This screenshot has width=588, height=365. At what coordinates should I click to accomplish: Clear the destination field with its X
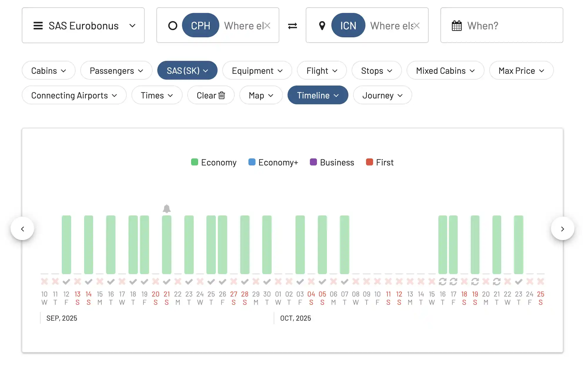[417, 26]
